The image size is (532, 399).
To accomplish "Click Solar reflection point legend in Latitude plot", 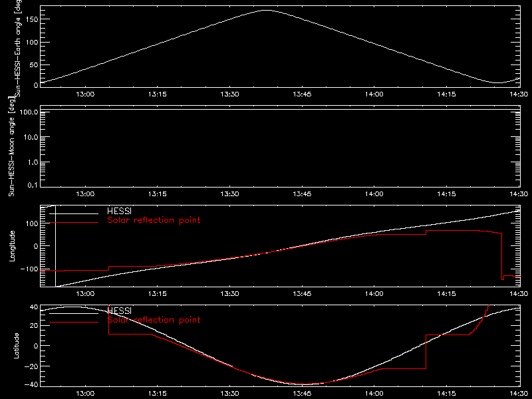I will (x=154, y=320).
